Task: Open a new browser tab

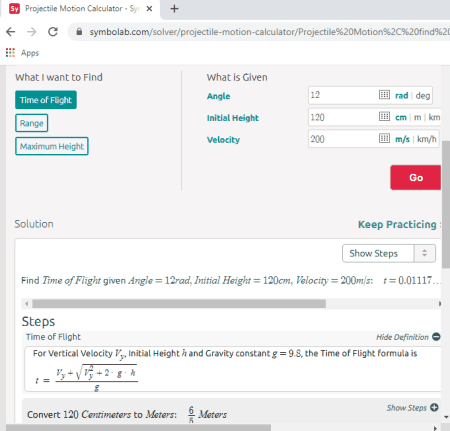Action: (174, 9)
